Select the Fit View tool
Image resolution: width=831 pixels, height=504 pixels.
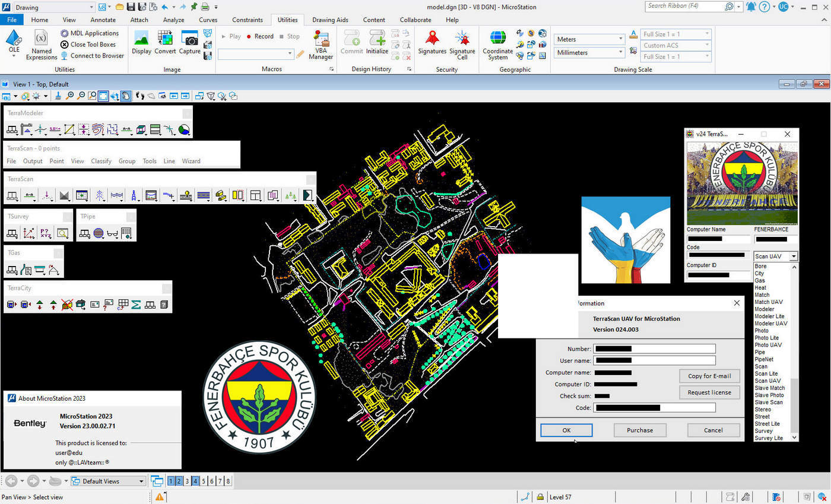[103, 96]
